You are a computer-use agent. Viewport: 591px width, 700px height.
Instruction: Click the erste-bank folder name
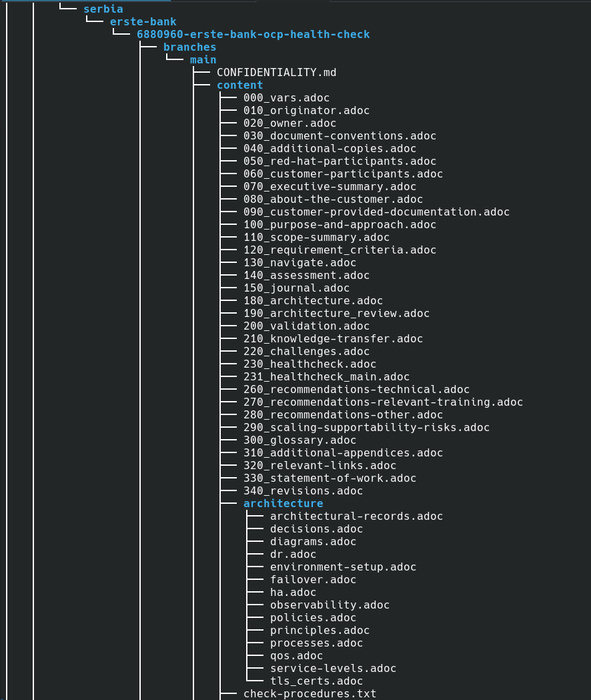pos(143,21)
